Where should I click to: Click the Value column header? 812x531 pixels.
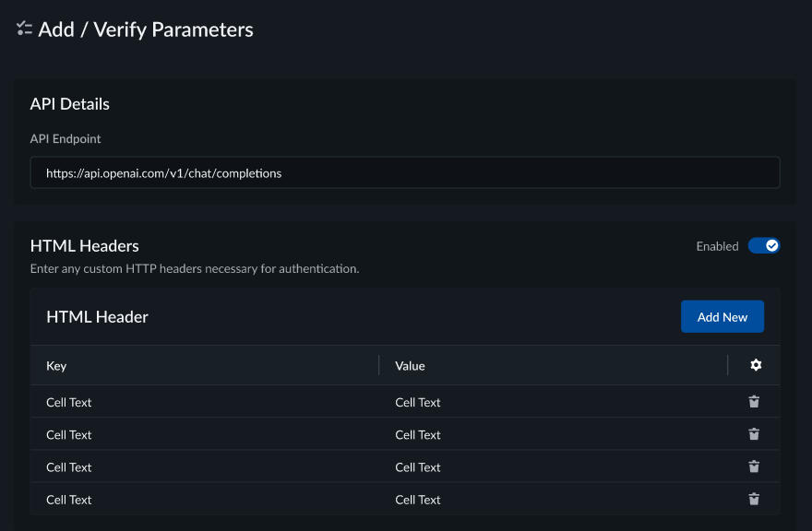[x=410, y=366]
